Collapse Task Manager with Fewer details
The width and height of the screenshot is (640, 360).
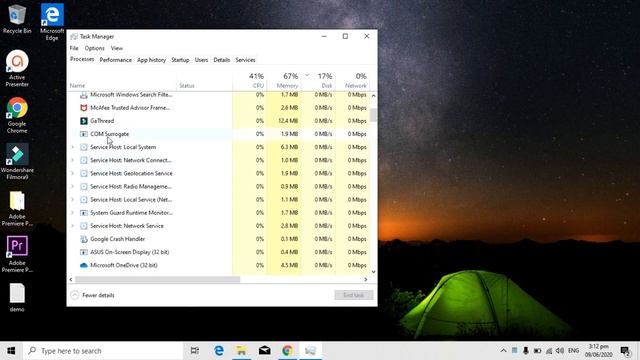coord(92,295)
